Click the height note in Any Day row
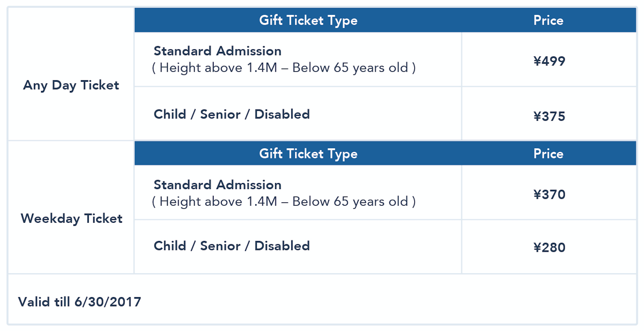 click(x=284, y=68)
